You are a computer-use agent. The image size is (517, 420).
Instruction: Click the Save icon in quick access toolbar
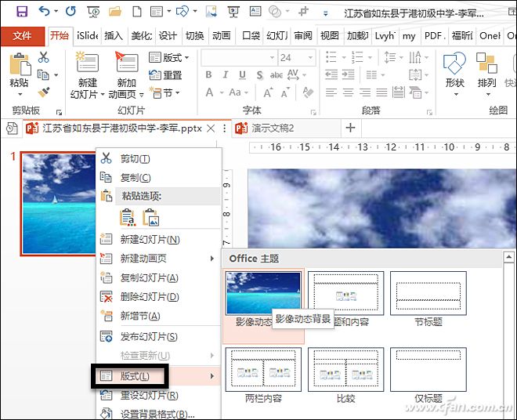[x=22, y=12]
